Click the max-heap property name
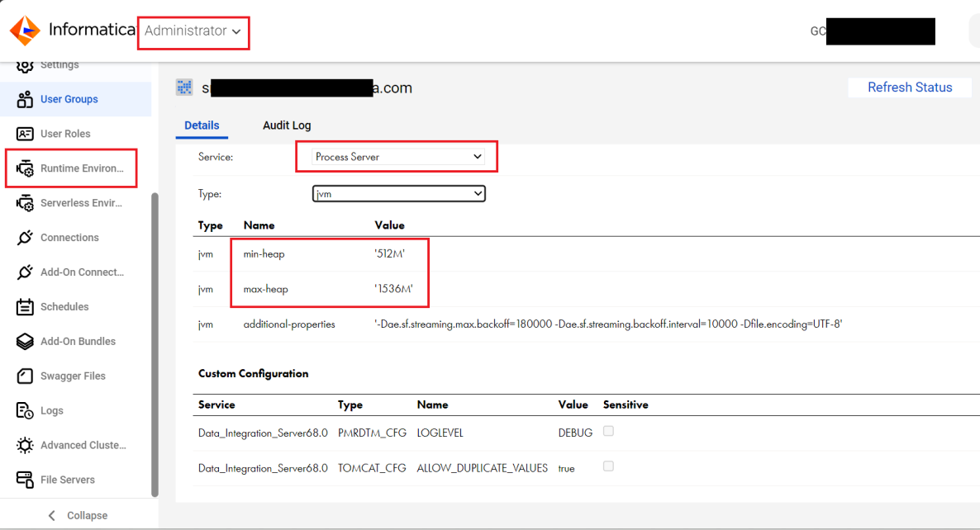980x530 pixels. pos(265,289)
